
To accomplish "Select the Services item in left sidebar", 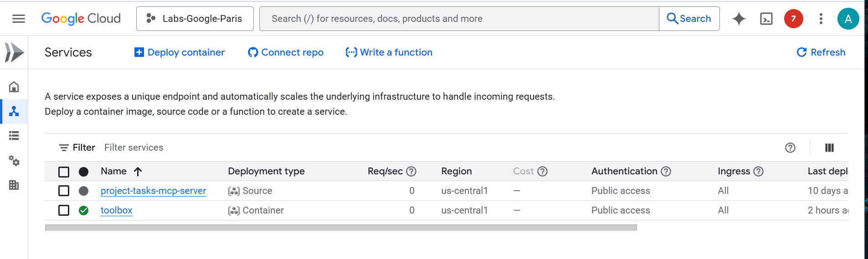I will click(x=14, y=112).
